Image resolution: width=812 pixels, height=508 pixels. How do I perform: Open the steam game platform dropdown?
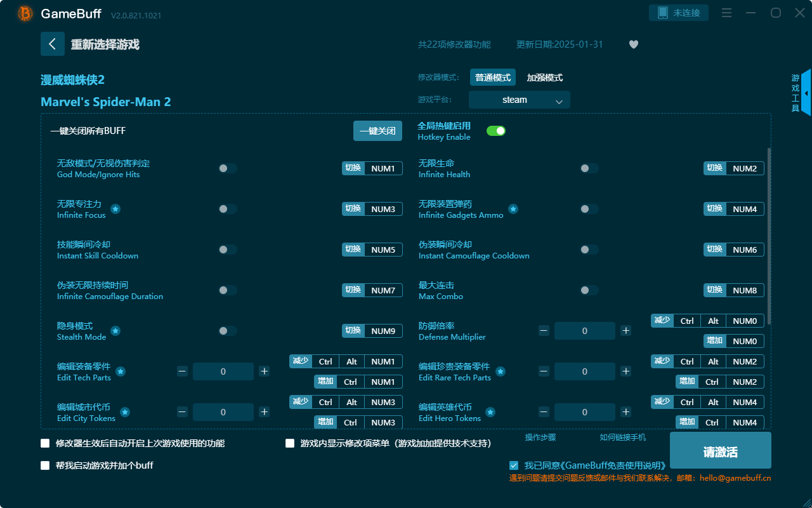coord(519,100)
